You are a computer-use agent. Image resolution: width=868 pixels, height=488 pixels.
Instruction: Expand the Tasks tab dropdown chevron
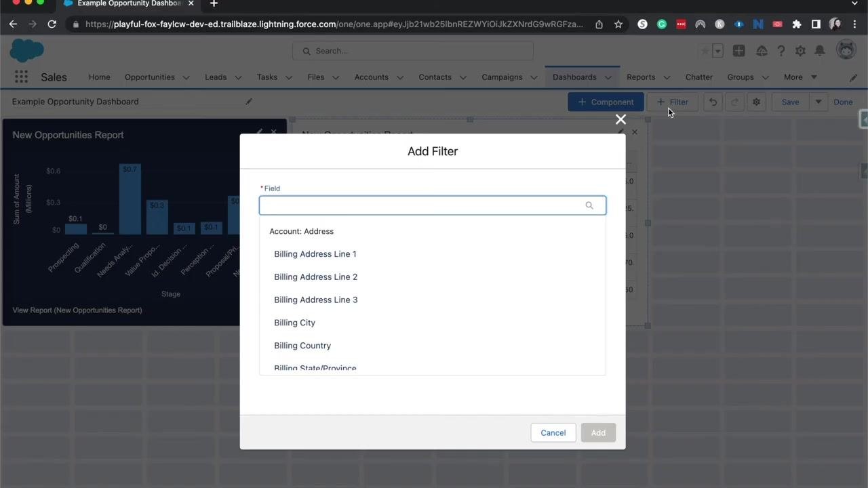[289, 77]
